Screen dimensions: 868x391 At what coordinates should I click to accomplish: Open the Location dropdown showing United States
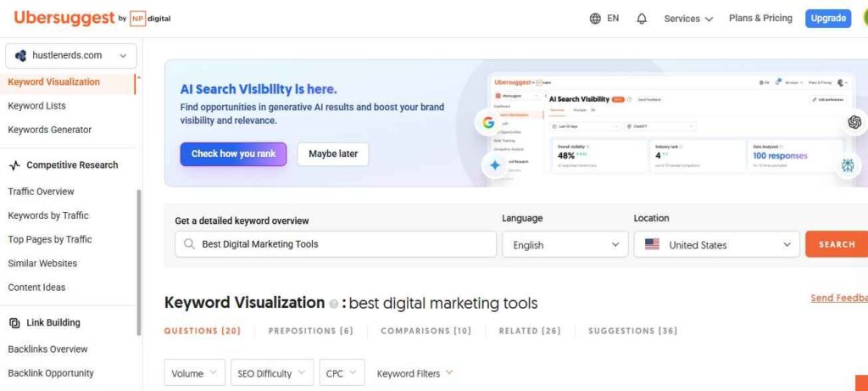[716, 244]
